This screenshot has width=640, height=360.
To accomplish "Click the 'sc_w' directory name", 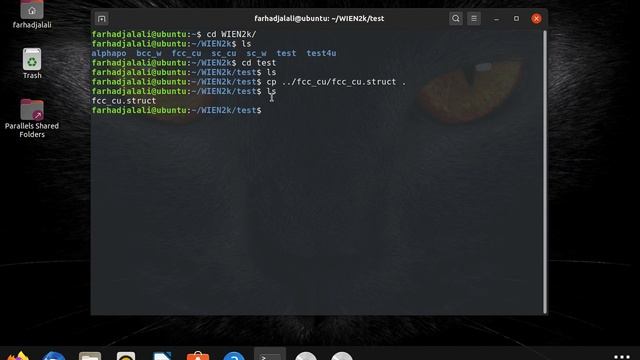I will click(x=256, y=53).
